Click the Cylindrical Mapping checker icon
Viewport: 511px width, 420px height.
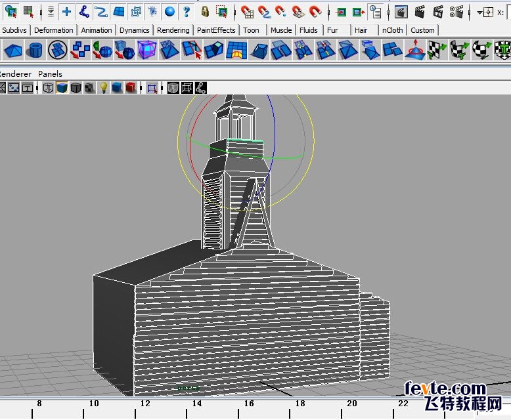460,50
